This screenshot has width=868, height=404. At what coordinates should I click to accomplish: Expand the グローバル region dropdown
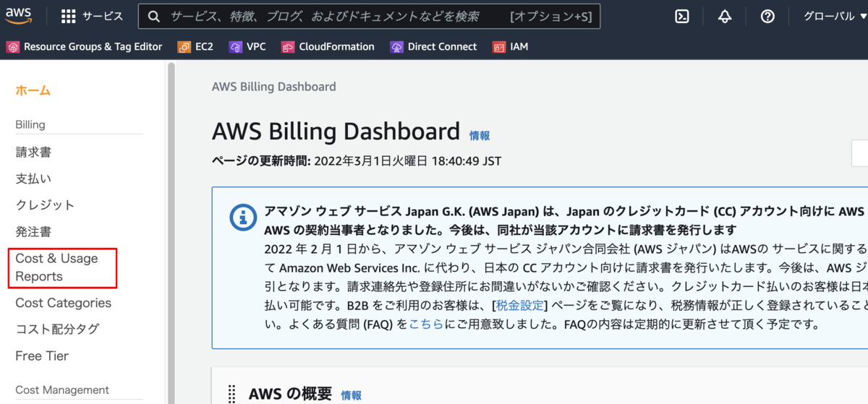(x=835, y=17)
